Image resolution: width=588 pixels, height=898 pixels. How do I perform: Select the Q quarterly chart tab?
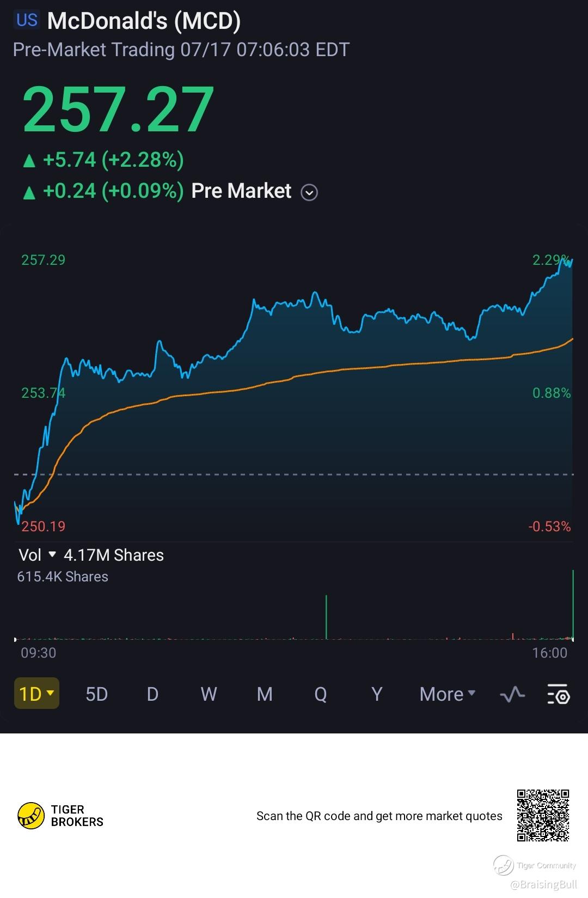pos(321,694)
